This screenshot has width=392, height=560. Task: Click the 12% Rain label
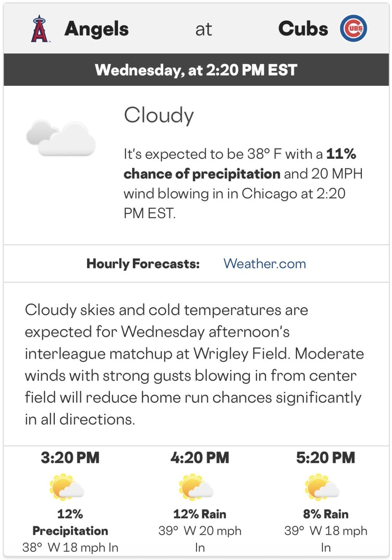tap(200, 514)
